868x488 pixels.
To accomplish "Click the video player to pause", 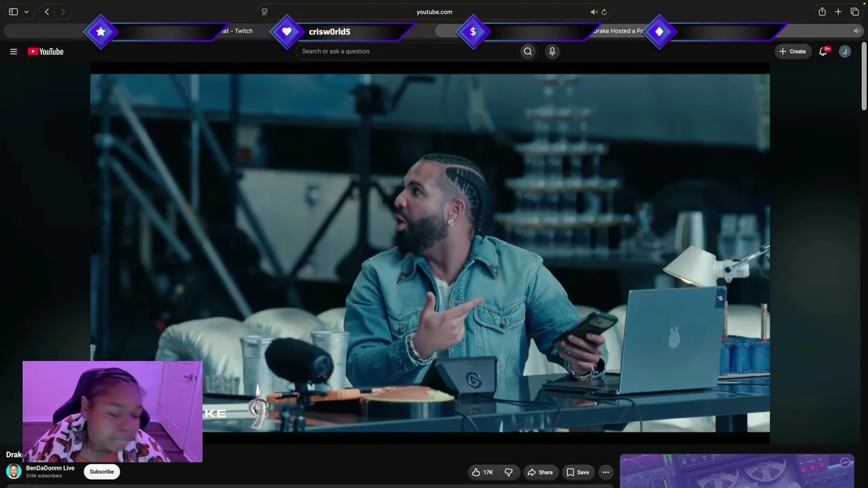I will pyautogui.click(x=430, y=253).
